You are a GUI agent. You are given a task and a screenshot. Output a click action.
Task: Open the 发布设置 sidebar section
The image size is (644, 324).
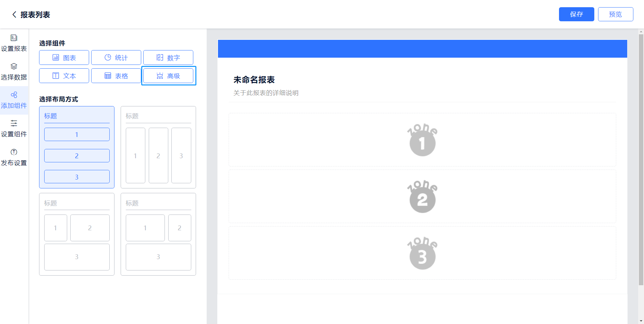tap(14, 157)
